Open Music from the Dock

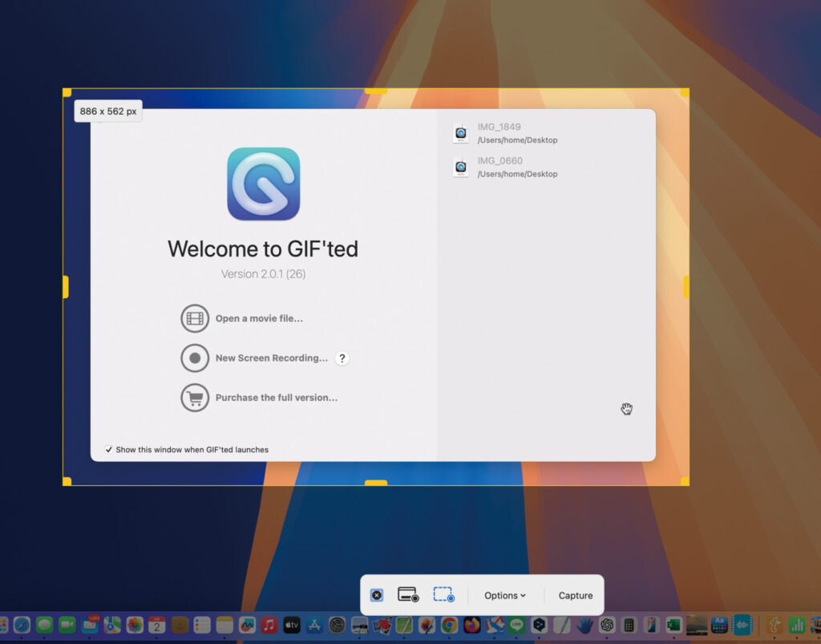coord(269,625)
